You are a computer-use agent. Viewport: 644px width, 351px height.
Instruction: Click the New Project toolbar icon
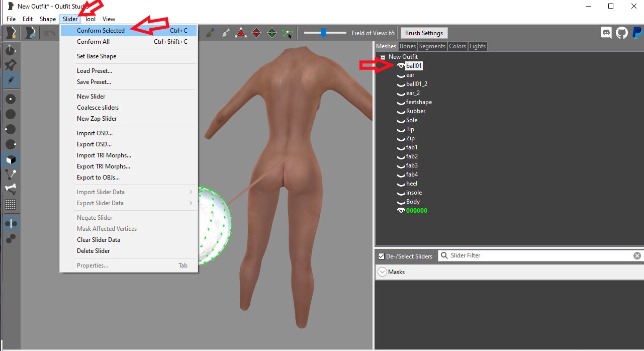point(10,33)
